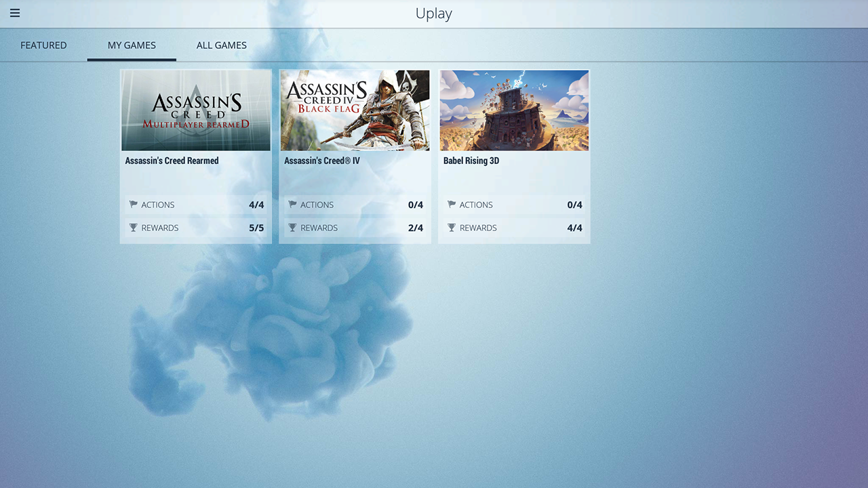The width and height of the screenshot is (868, 488).
Task: Click the Assassin's Creed® IV title
Action: 322,161
